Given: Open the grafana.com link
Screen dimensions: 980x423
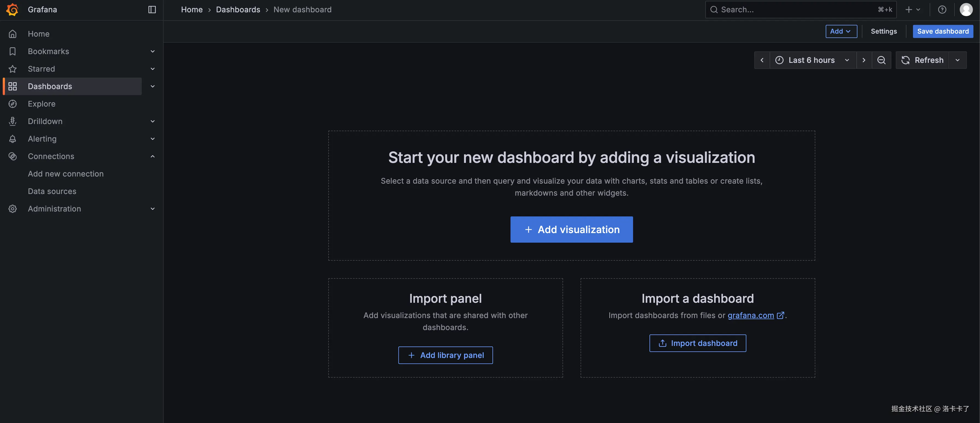Looking at the screenshot, I should 750,315.
